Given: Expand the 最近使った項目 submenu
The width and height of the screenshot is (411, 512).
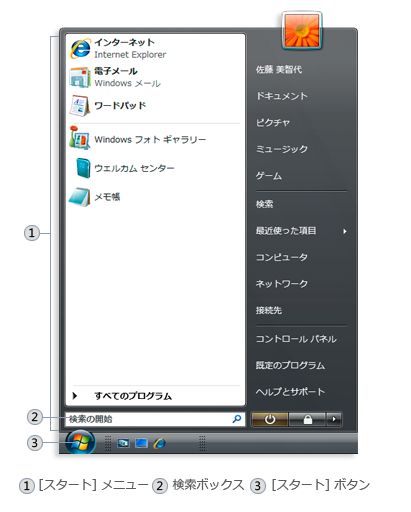Looking at the screenshot, I should (302, 231).
